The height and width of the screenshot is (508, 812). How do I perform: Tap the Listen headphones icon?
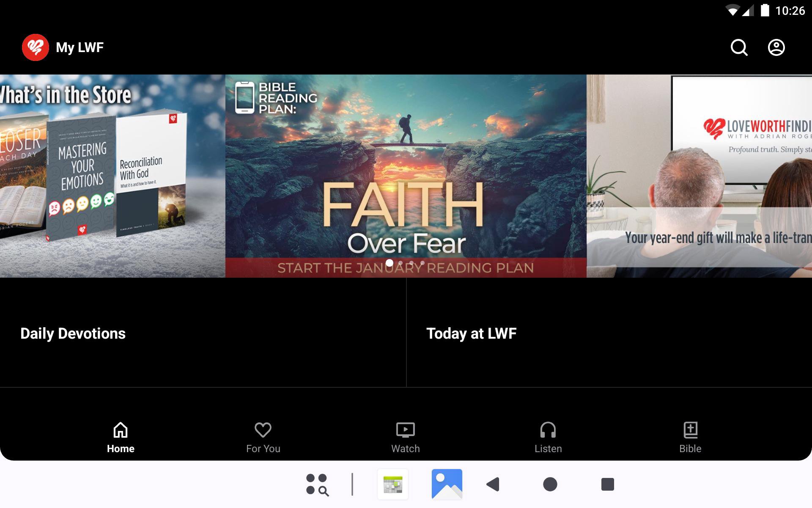[x=548, y=430]
